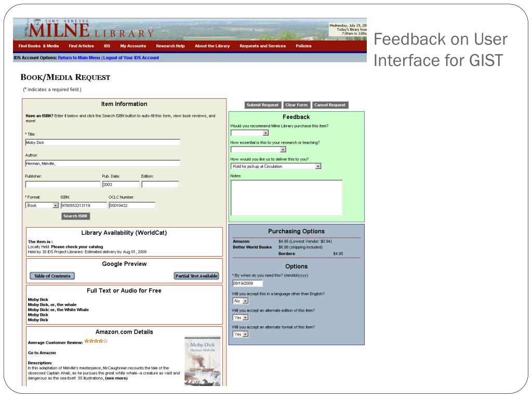The width and height of the screenshot is (532, 399).
Task: Click the ISBN input field
Action: pos(84,205)
